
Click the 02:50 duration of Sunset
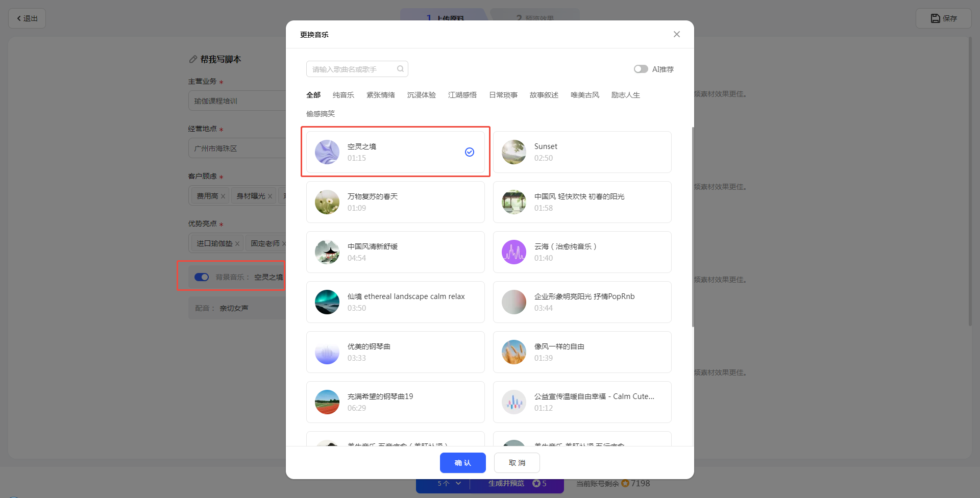tap(544, 158)
